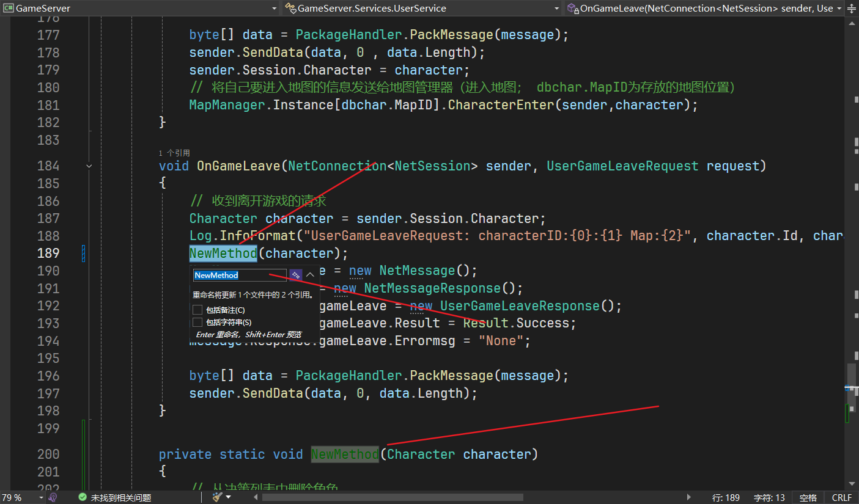Click the rename suggestions sparkle icon
Image resolution: width=859 pixels, height=504 pixels.
[x=296, y=276]
